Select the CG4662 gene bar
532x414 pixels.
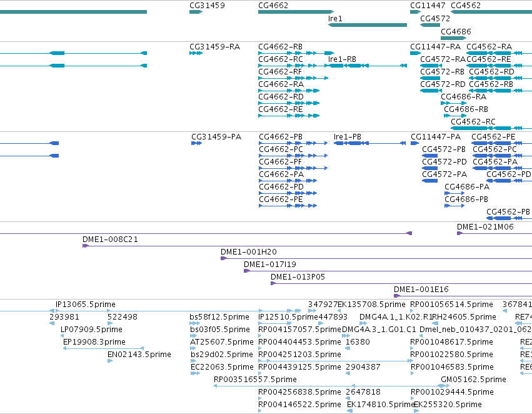tap(296, 12)
